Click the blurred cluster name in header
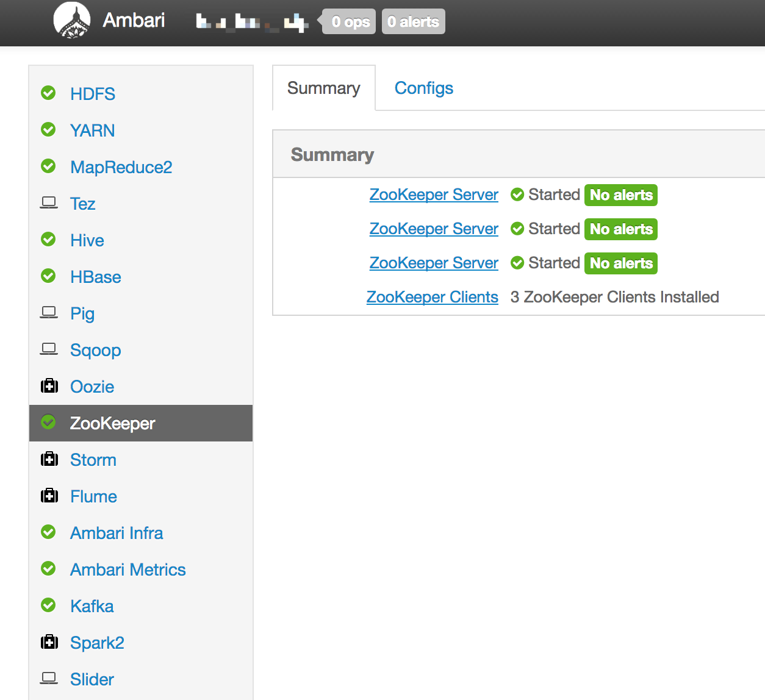Viewport: 765px width, 700px height. (x=252, y=23)
